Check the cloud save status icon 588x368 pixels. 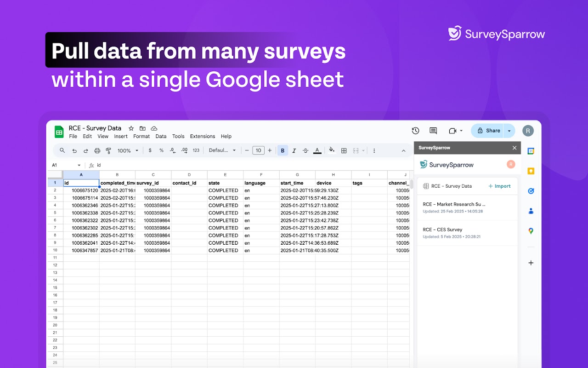[x=154, y=128]
